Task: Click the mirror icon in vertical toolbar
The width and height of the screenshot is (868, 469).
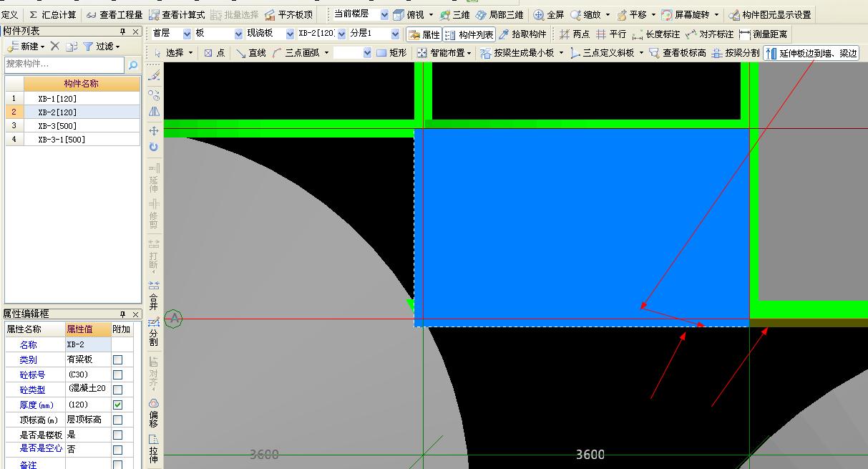Action: point(154,112)
